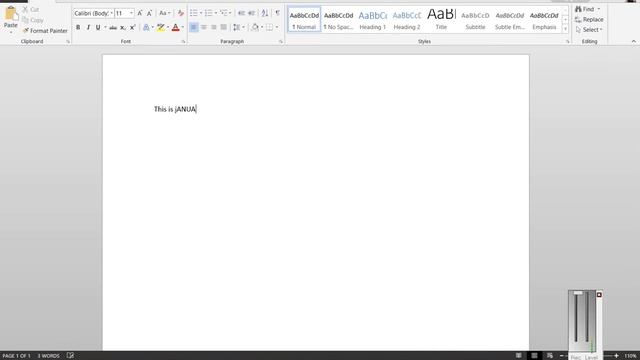Screen dimensions: 640x360
Task: Center the paragraph text
Action: (x=204, y=27)
